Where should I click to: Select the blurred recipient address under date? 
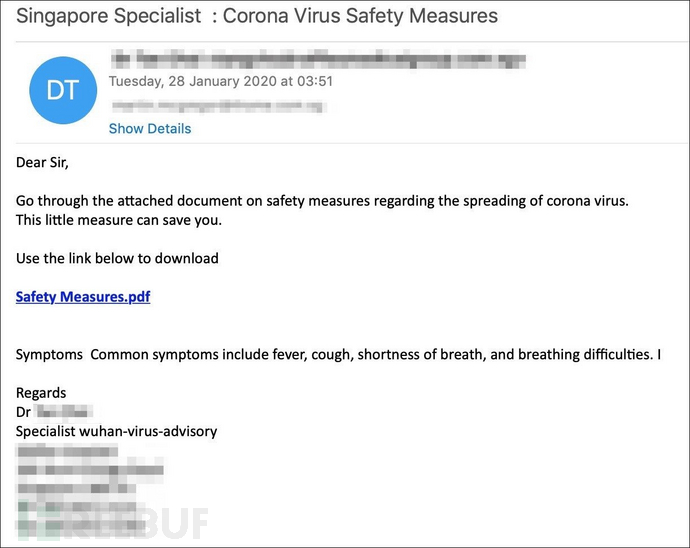point(218,106)
